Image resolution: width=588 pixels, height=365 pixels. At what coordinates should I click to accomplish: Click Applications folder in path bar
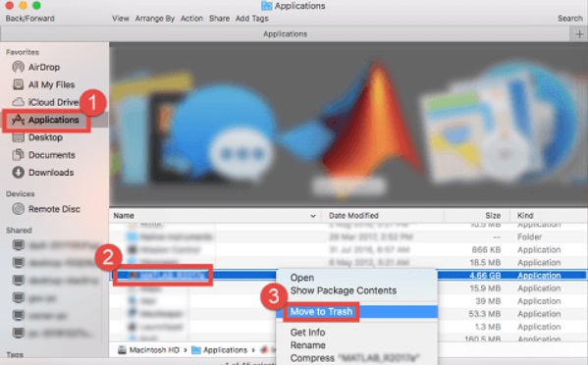coord(220,350)
